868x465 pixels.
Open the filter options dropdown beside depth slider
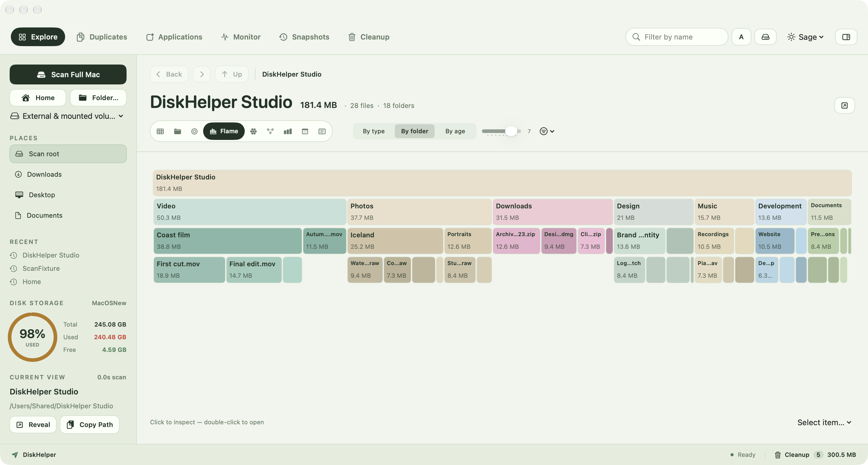coord(547,131)
